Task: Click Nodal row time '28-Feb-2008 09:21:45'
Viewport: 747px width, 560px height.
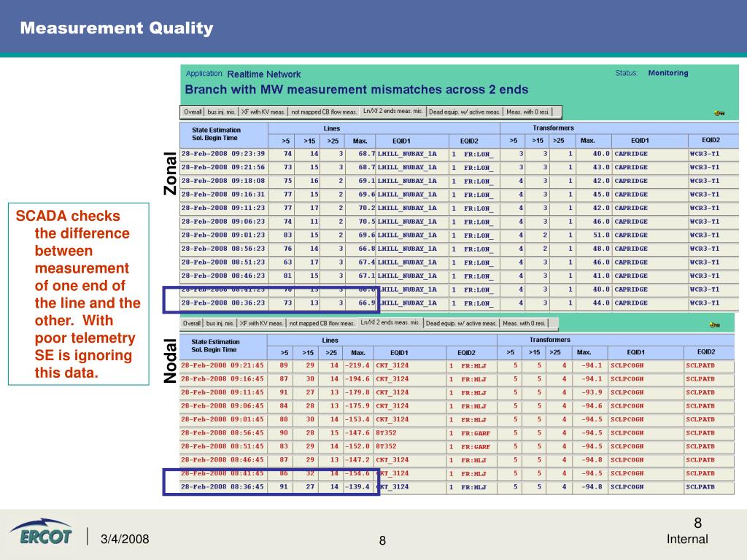Action: click(222, 365)
